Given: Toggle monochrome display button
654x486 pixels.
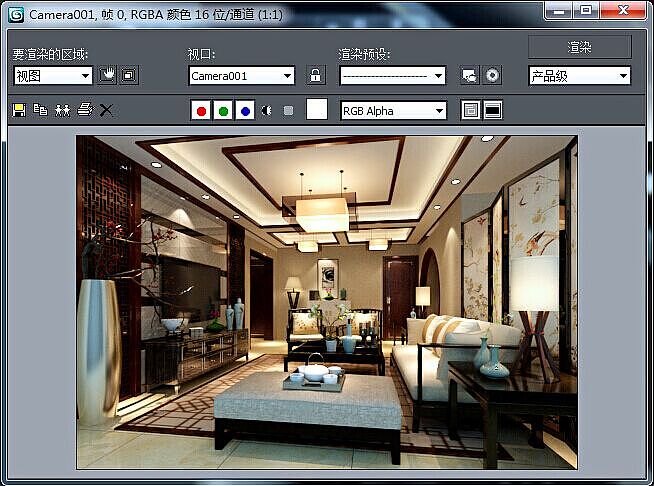Looking at the screenshot, I should (x=288, y=111).
